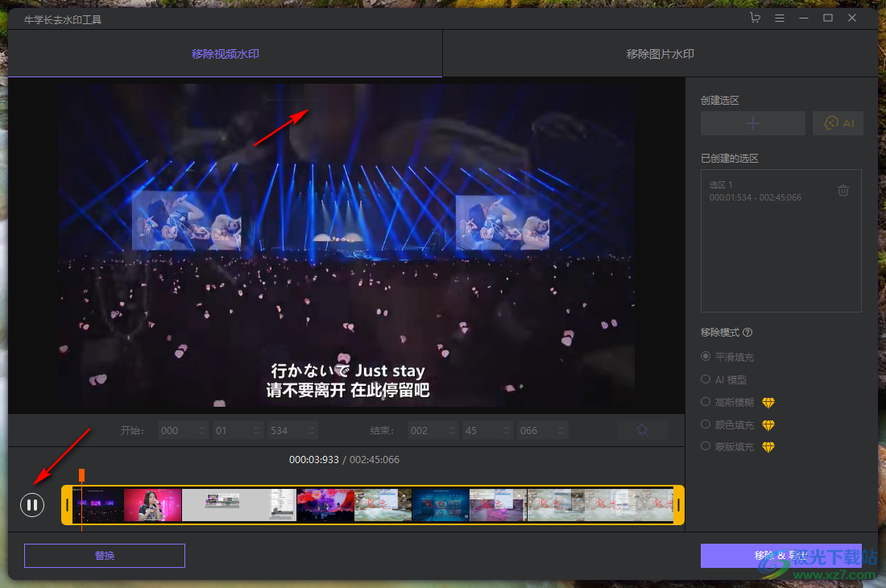886x588 pixels.
Task: Click premium diamond icon beside 颜色填充
Action: pyautogui.click(x=768, y=424)
